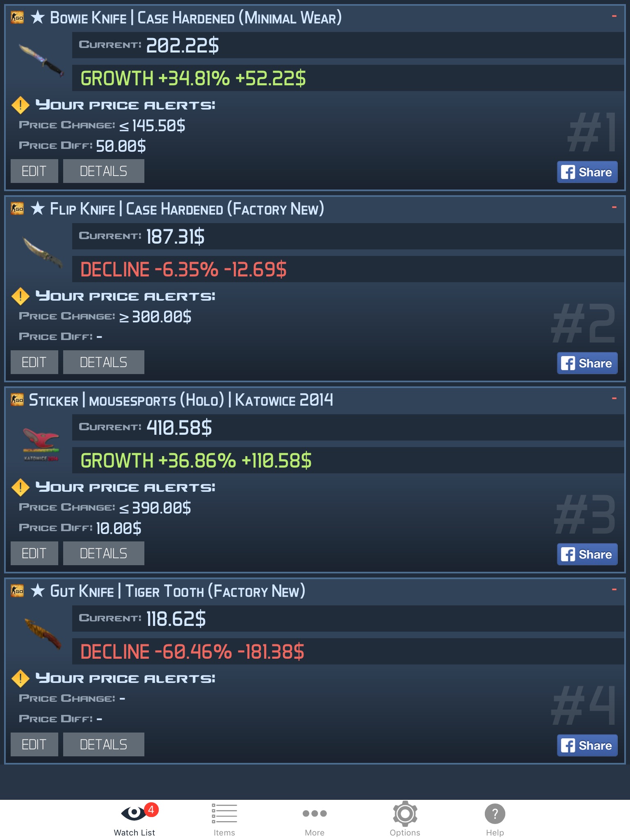630x840 pixels.
Task: Share Bowie Knife on Facebook
Action: [x=587, y=172]
